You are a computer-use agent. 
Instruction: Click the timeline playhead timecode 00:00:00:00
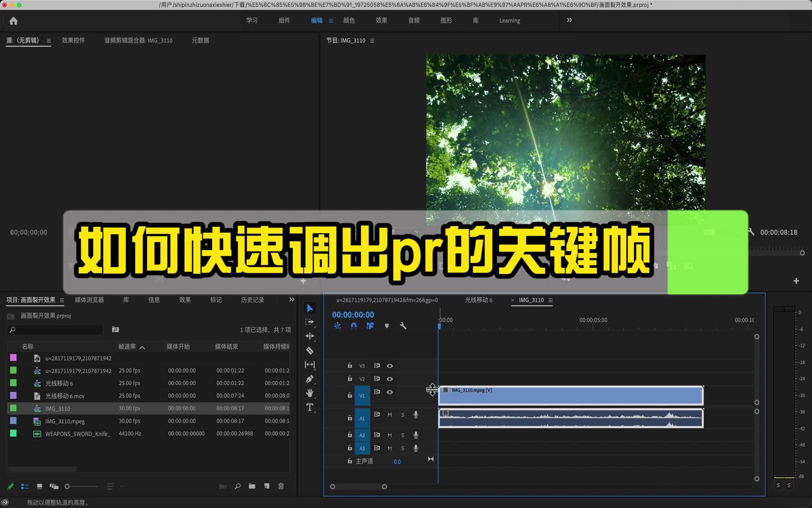click(353, 315)
